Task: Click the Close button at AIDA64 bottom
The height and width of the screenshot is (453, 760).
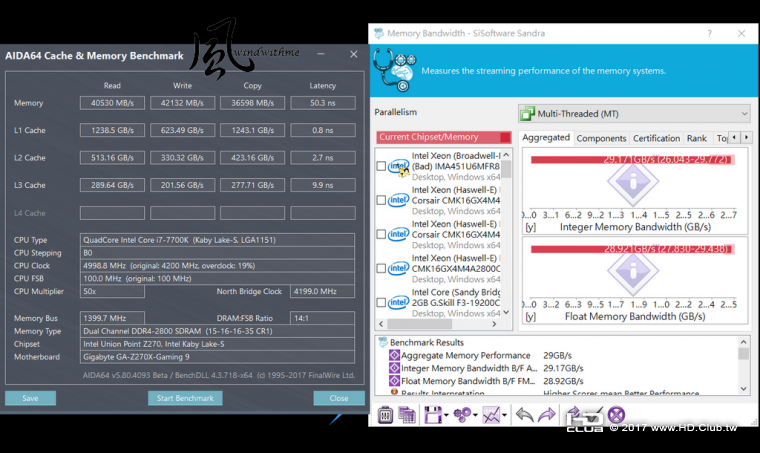Action: click(339, 398)
